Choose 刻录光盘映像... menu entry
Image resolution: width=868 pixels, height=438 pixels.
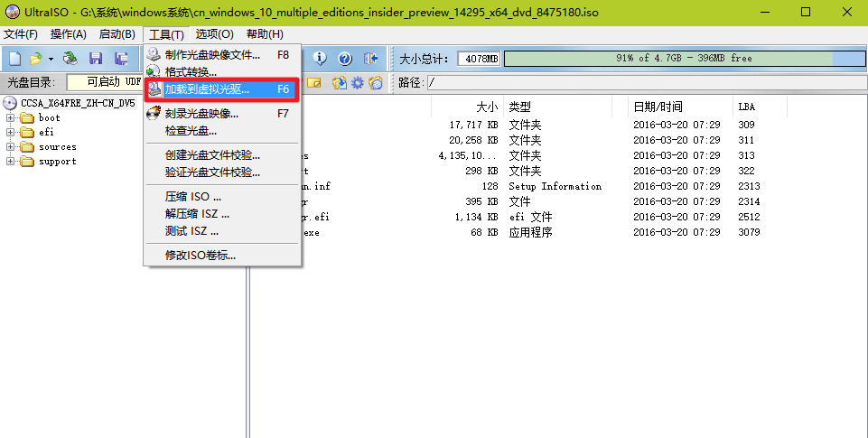pos(222,114)
